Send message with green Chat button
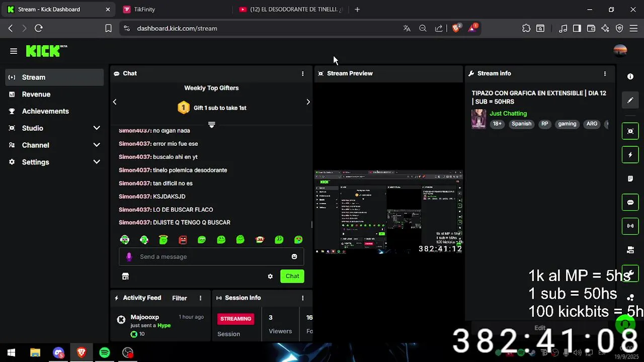The height and width of the screenshot is (362, 644). 292,276
